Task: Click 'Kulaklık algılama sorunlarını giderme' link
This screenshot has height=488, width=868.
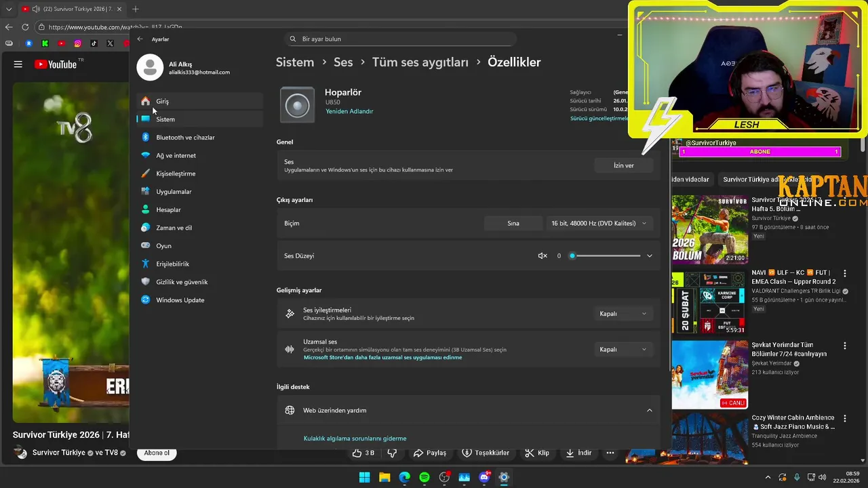Action: point(355,439)
